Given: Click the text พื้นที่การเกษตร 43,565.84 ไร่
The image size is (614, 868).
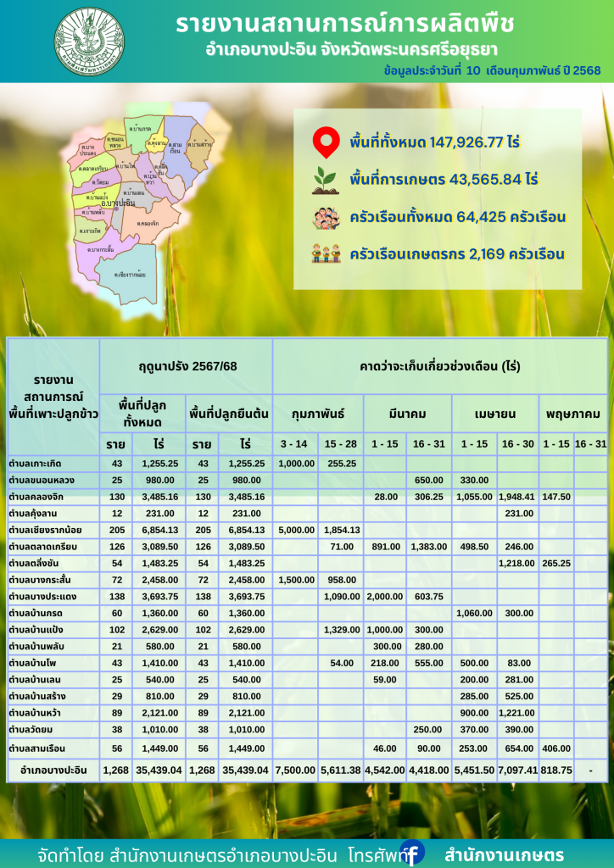Looking at the screenshot, I should coord(444,180).
